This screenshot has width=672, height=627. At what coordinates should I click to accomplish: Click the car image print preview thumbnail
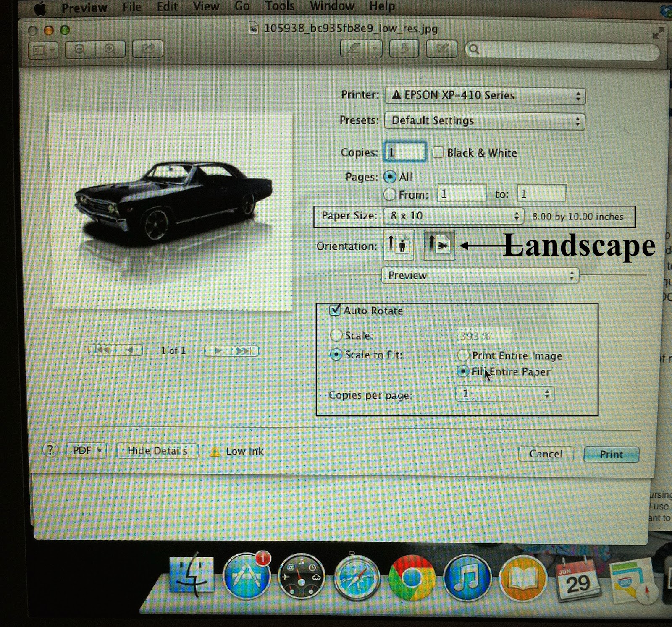click(x=171, y=211)
